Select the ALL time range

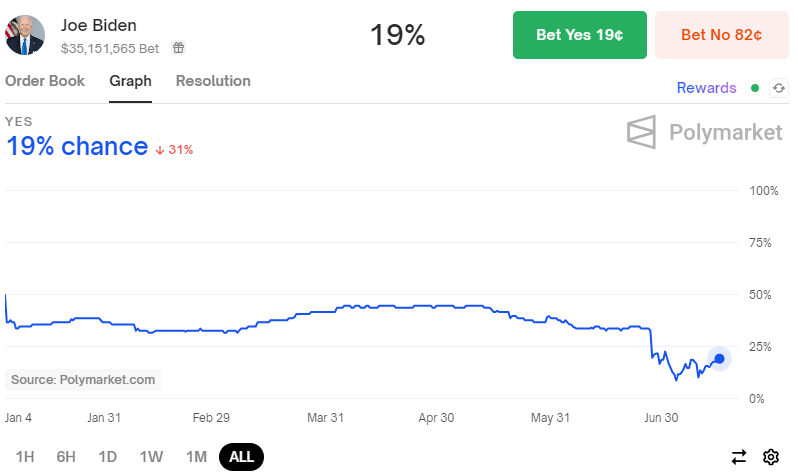pyautogui.click(x=241, y=457)
